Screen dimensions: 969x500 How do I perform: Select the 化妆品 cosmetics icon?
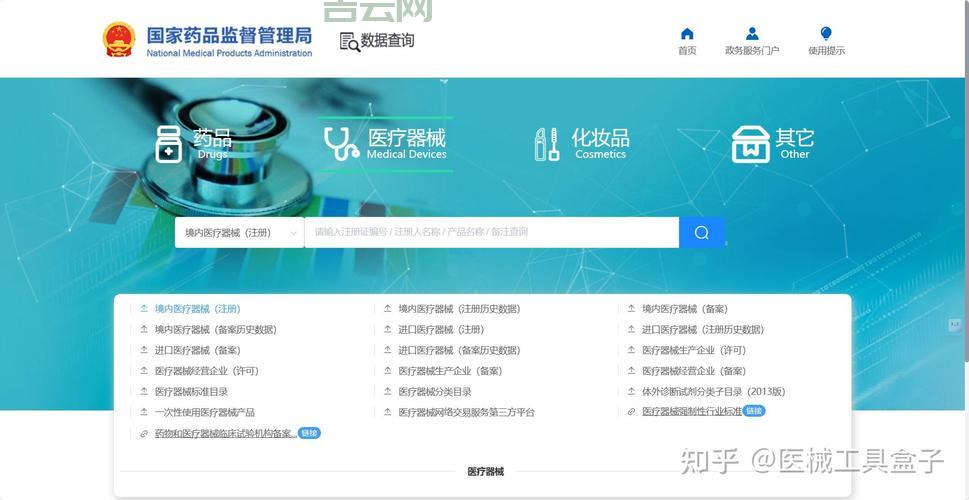coord(547,145)
